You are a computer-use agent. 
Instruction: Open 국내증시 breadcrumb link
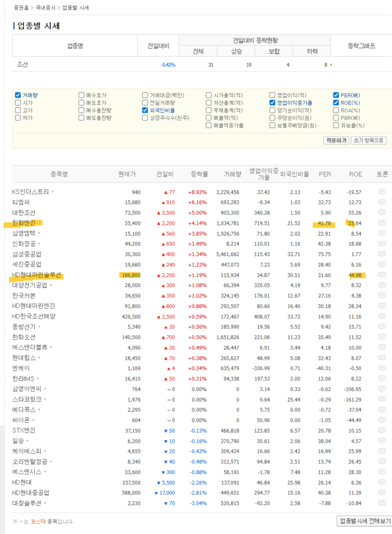tap(46, 8)
